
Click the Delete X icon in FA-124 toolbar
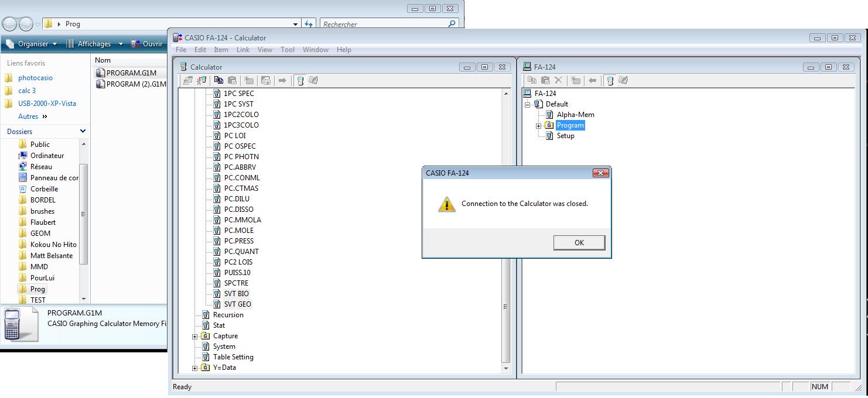pos(558,80)
